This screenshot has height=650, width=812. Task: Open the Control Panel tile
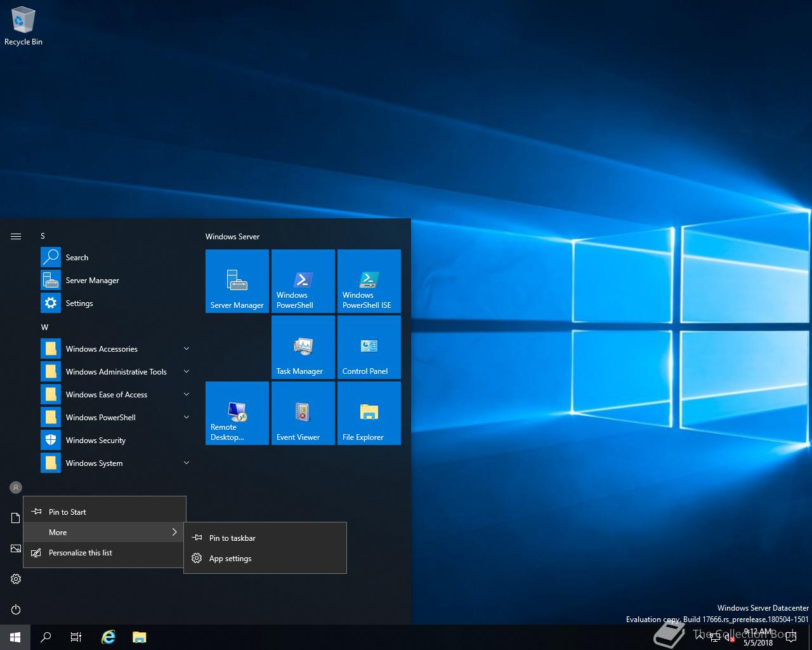click(369, 347)
